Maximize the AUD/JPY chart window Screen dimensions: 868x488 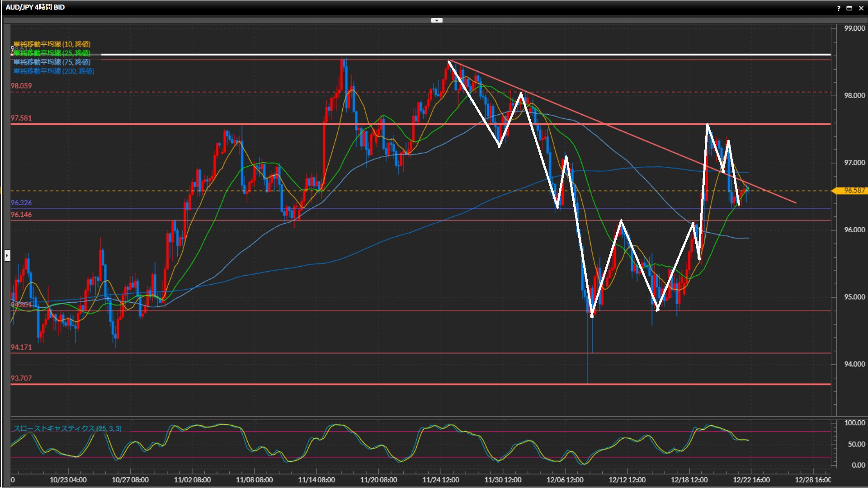[x=849, y=8]
